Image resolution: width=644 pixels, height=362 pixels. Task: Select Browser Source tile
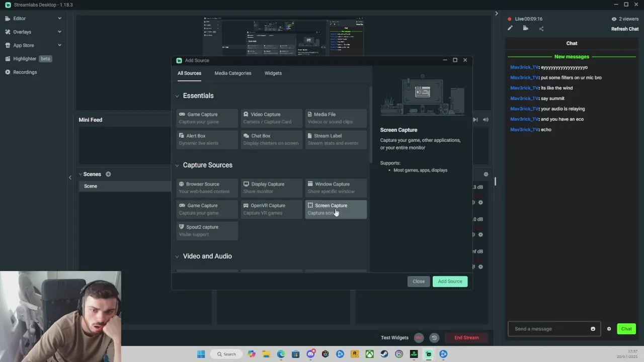point(207,188)
